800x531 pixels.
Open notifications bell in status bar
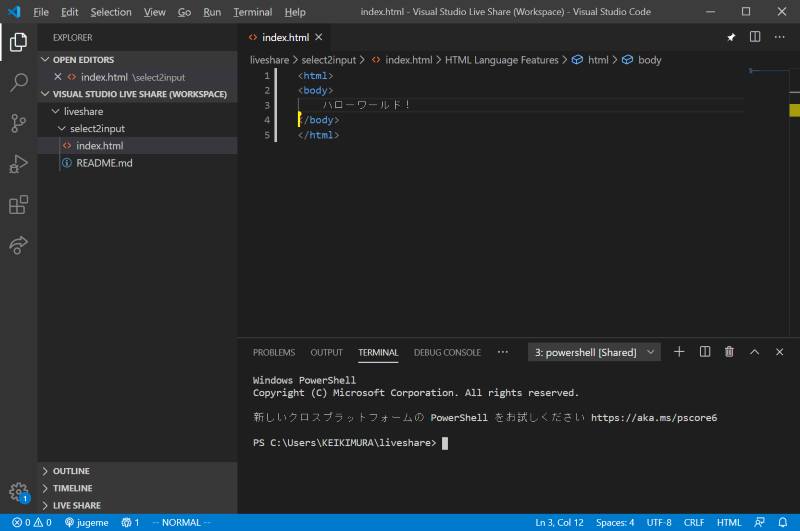click(x=783, y=522)
